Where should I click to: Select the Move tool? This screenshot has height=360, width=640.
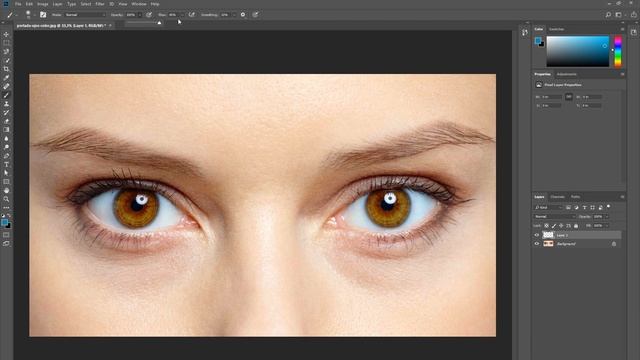tap(6, 35)
